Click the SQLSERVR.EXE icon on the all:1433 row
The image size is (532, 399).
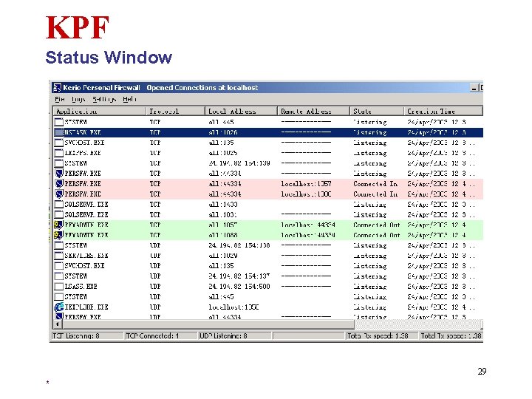tap(59, 204)
